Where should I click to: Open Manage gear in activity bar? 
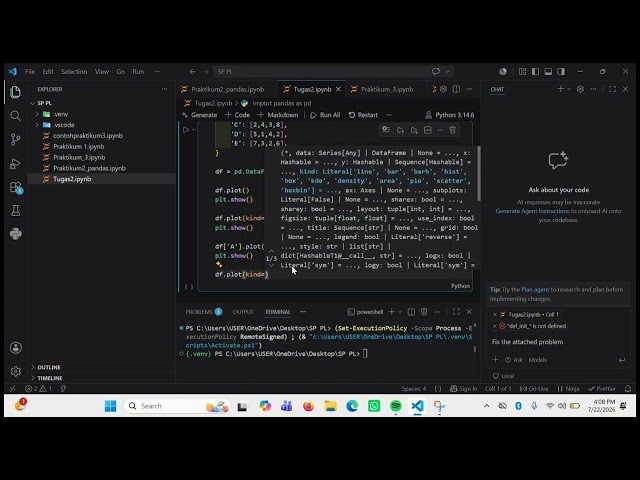tap(16, 371)
